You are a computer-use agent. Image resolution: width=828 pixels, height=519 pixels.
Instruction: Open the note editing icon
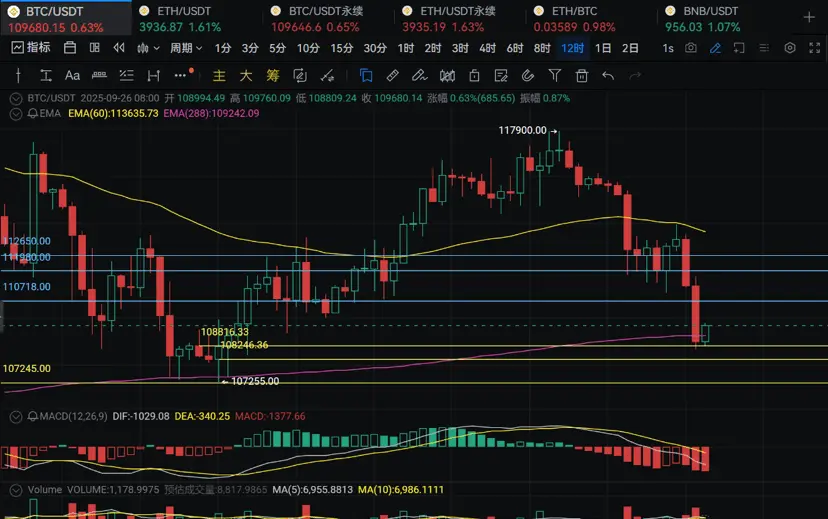[x=501, y=76]
